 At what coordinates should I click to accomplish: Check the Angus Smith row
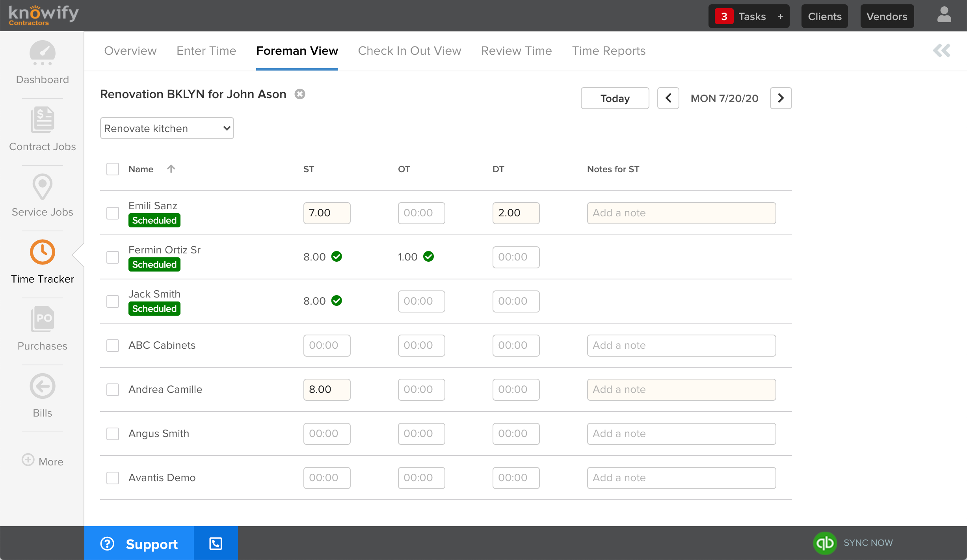(113, 434)
